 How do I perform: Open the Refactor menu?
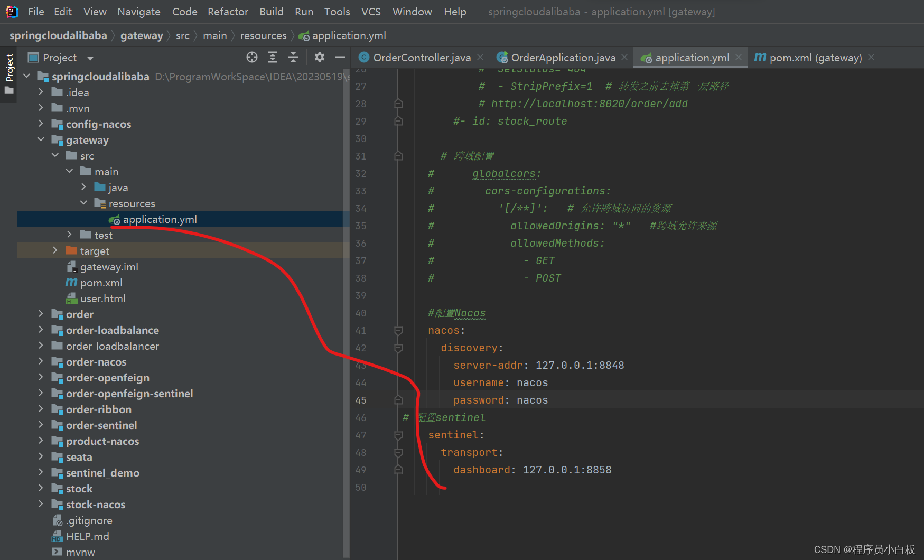(228, 12)
